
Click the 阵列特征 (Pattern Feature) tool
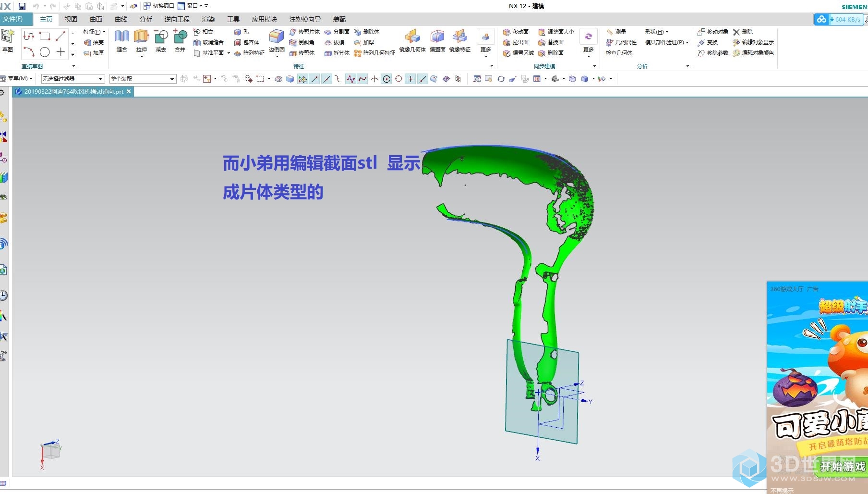click(x=249, y=53)
